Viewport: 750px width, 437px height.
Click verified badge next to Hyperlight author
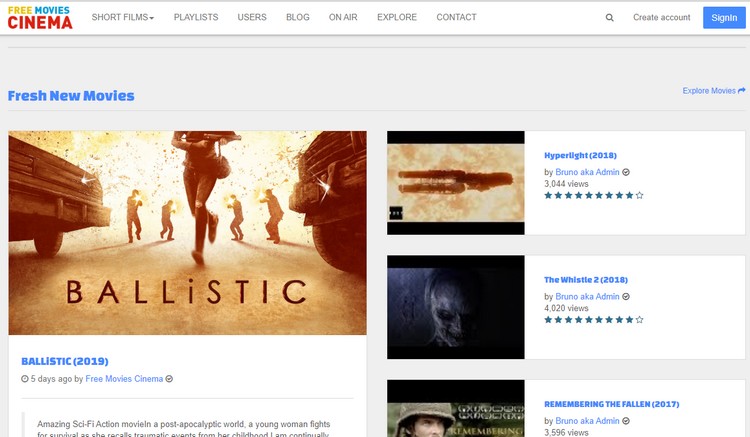pyautogui.click(x=626, y=172)
